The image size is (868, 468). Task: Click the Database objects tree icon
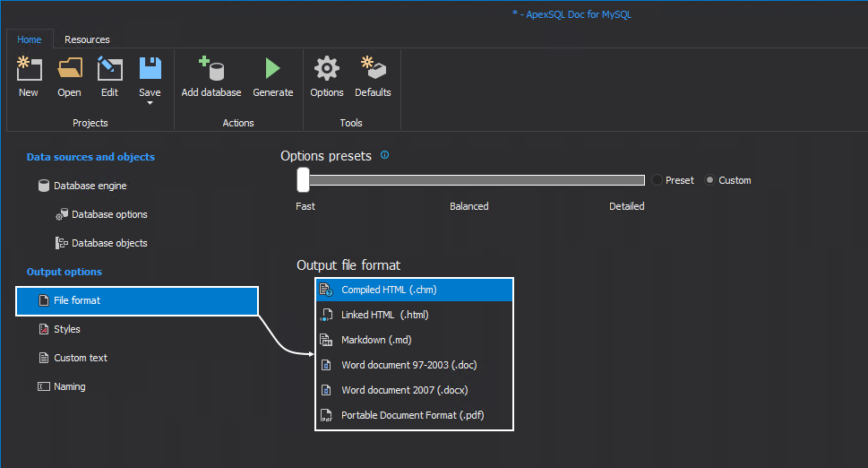point(62,243)
